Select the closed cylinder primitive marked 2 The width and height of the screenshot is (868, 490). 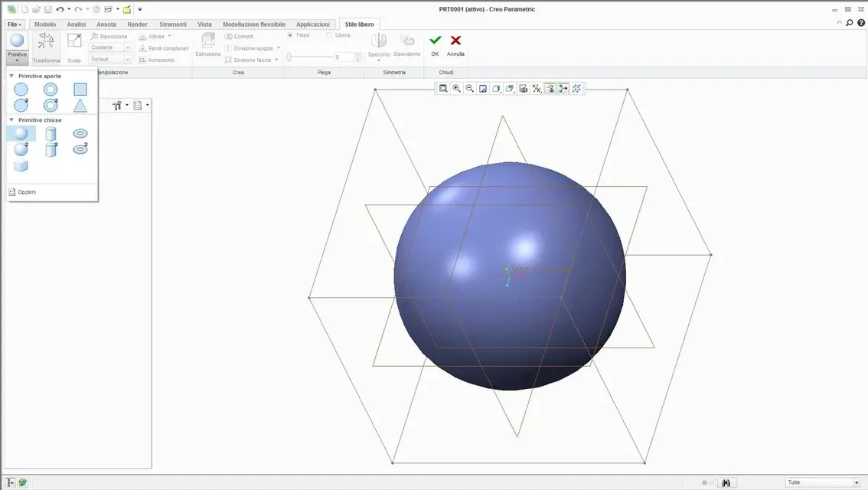click(x=51, y=149)
